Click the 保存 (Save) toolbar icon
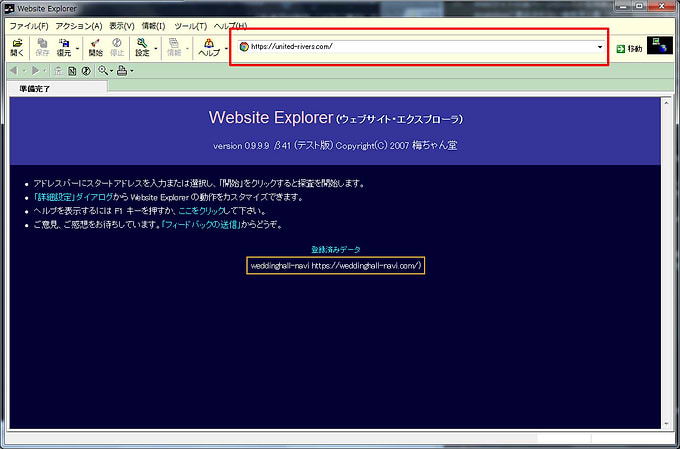The height and width of the screenshot is (449, 680). pyautogui.click(x=42, y=47)
